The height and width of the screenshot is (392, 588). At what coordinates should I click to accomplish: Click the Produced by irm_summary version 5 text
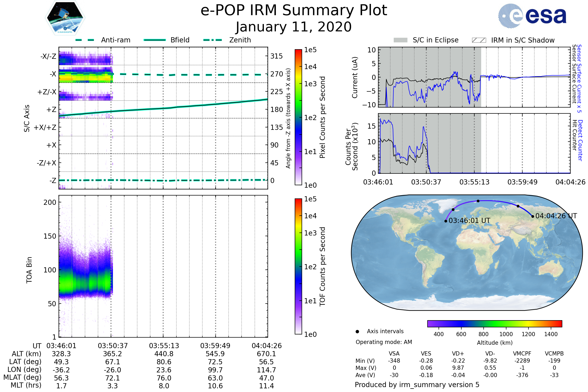(x=417, y=384)
